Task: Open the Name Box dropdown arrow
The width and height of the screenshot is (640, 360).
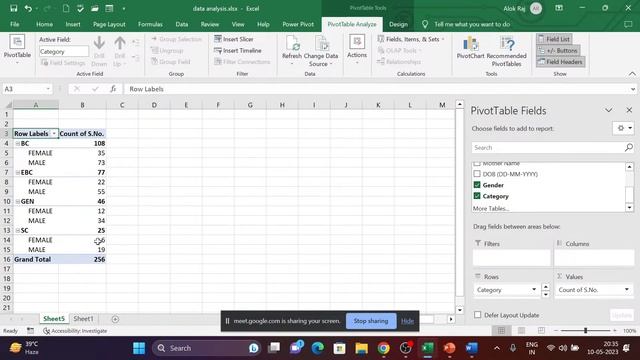Action: [x=48, y=89]
